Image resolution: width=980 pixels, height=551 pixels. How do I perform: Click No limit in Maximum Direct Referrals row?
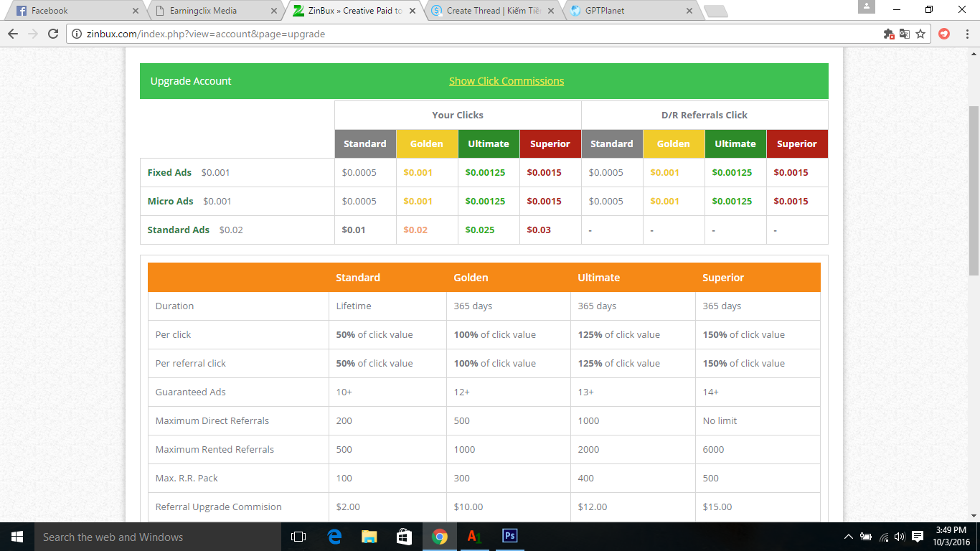tap(720, 420)
